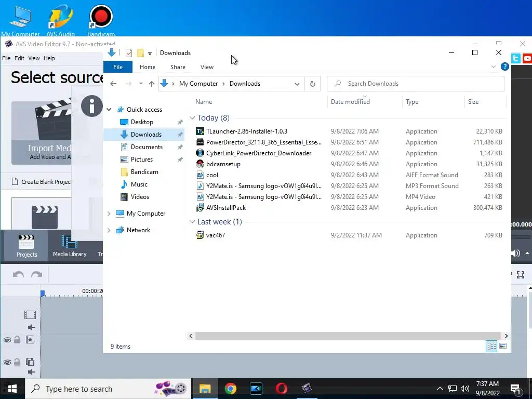Collapse the Today (8) group
This screenshot has height=399, width=532.
(x=192, y=118)
